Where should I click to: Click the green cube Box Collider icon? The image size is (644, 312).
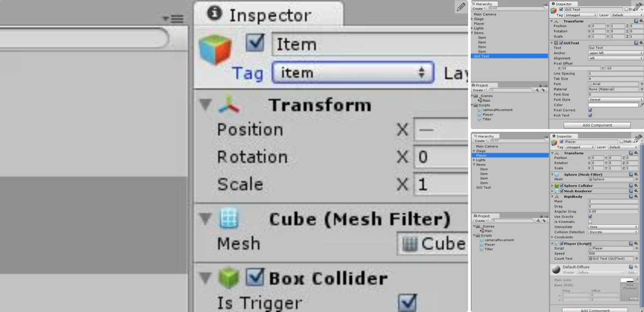229,278
